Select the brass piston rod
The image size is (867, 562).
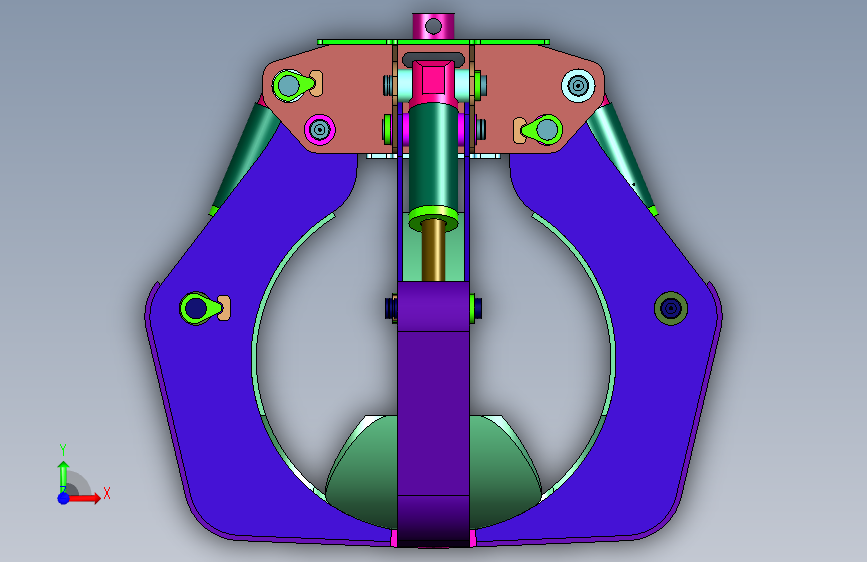[434, 250]
